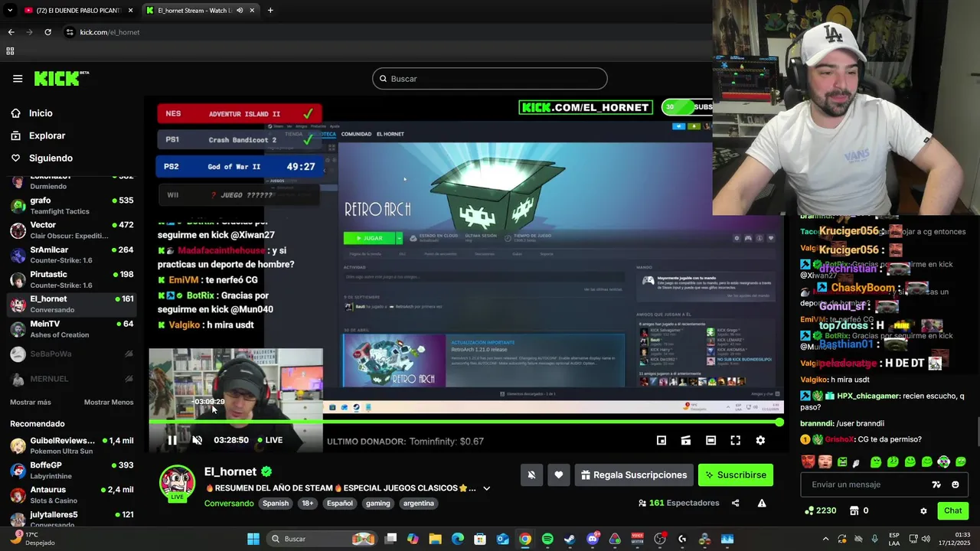Go back in browser history
Viewport: 980px width, 551px height.
(x=11, y=32)
